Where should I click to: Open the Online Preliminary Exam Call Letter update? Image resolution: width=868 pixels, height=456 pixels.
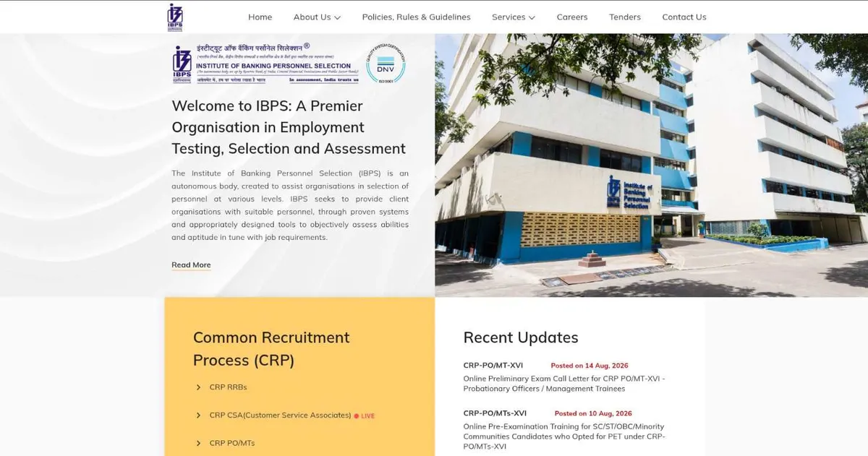(x=564, y=384)
